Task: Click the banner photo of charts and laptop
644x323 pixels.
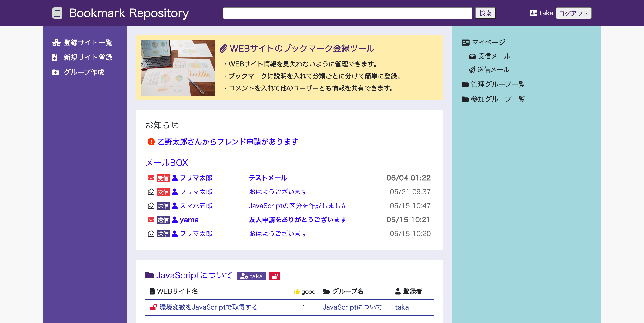Action: point(178,68)
